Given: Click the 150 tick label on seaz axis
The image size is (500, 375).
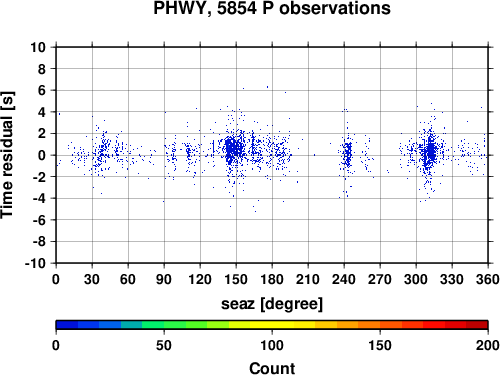Looking at the screenshot, I should [236, 279].
